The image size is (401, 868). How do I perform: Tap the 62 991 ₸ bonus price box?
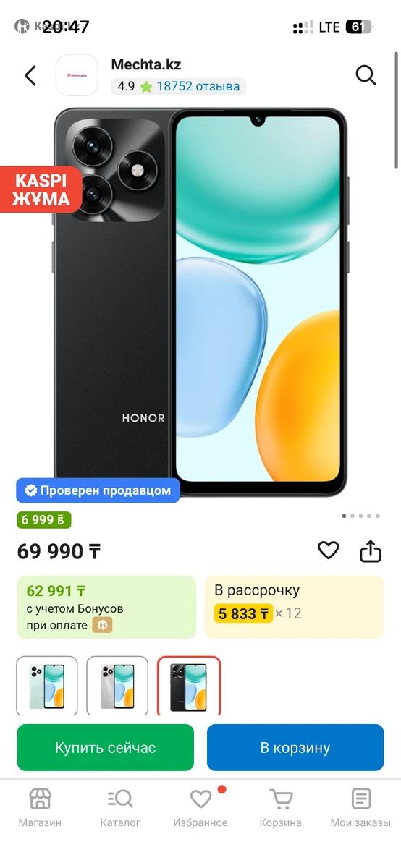point(106,607)
